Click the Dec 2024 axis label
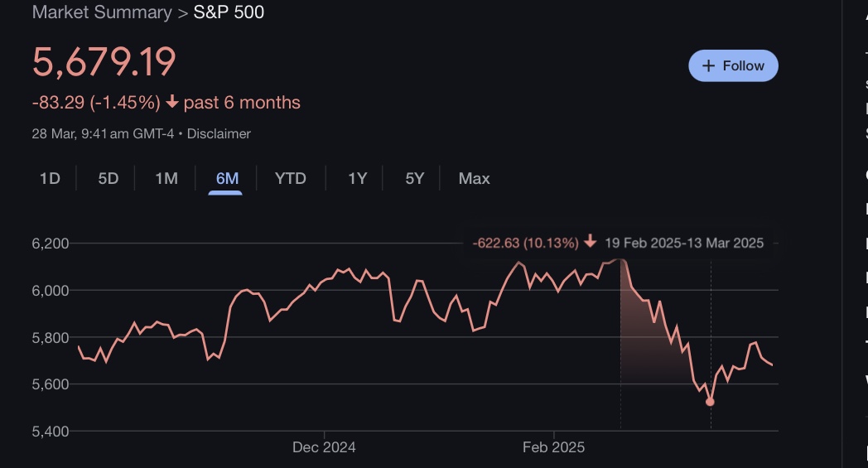Viewport: 868px width, 468px height. [x=324, y=447]
